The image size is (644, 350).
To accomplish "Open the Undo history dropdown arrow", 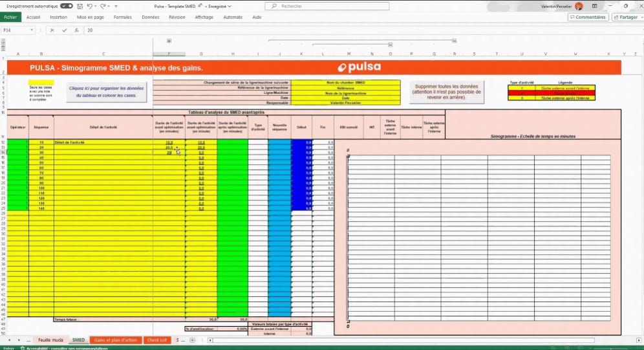I will click(95, 6).
